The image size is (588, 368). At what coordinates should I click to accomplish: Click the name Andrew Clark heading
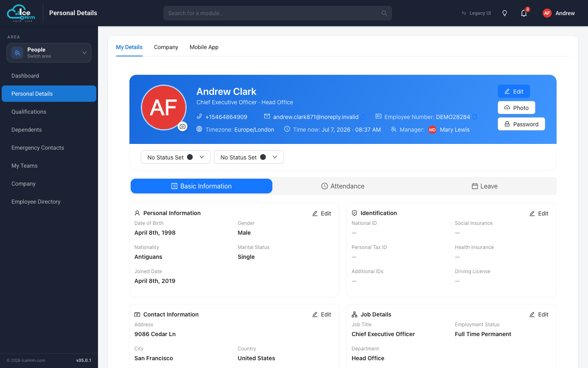click(226, 92)
